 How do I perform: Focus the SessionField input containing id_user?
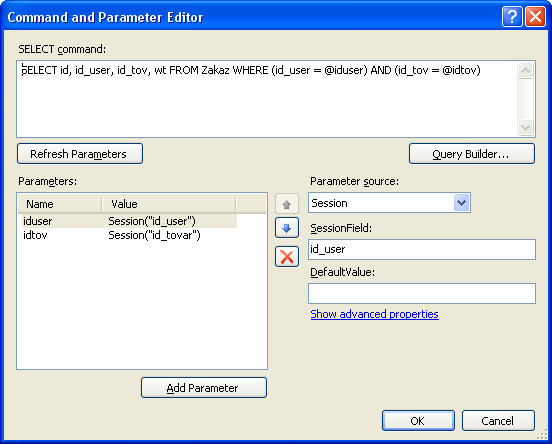pyautogui.click(x=422, y=249)
